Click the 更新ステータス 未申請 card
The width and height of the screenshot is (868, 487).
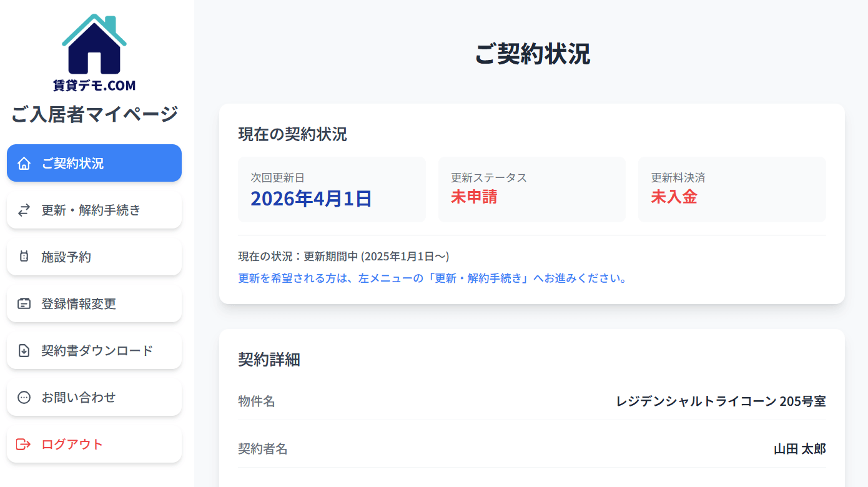click(x=531, y=189)
